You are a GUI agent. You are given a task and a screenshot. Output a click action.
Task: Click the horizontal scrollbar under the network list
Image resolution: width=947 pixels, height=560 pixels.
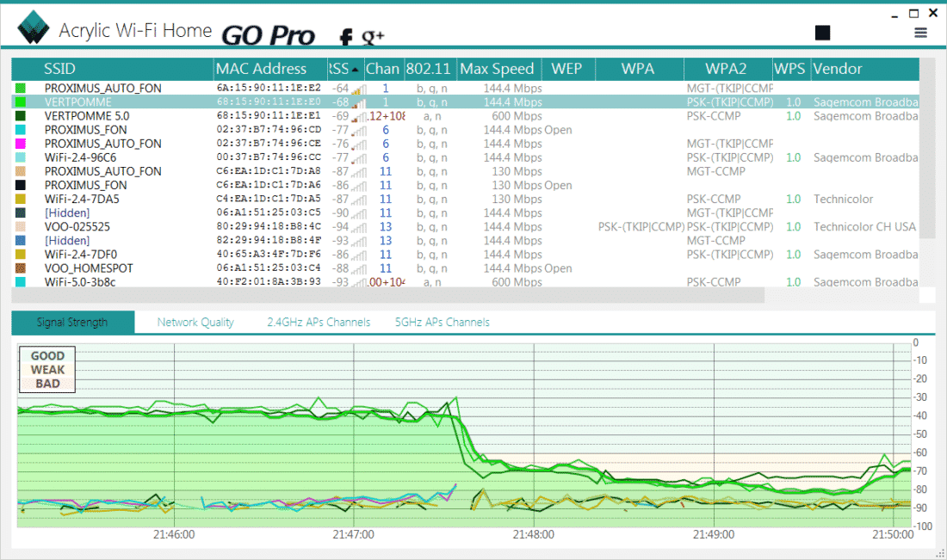[x=388, y=295]
